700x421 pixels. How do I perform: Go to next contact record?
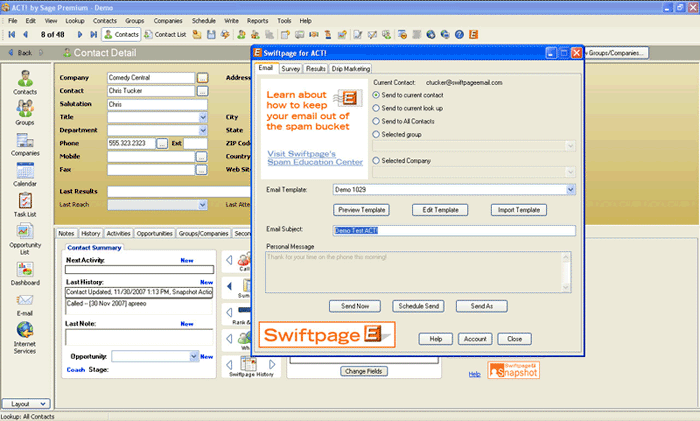pos(79,34)
